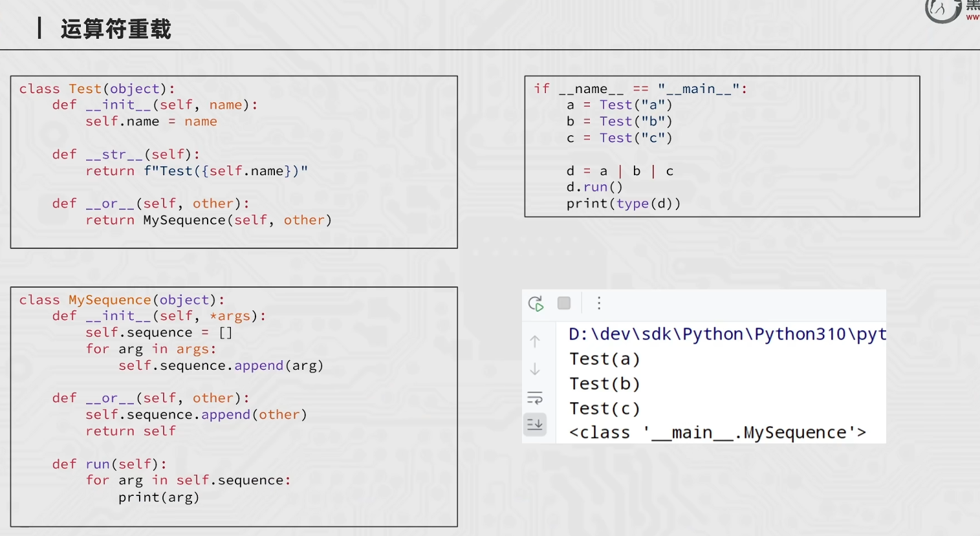980x536 pixels.
Task: Click the gray Stop square icon
Action: point(564,303)
